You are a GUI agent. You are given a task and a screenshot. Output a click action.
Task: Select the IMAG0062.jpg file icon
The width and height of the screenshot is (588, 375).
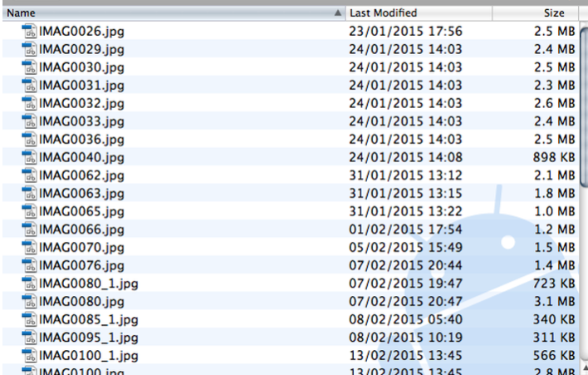(x=29, y=175)
